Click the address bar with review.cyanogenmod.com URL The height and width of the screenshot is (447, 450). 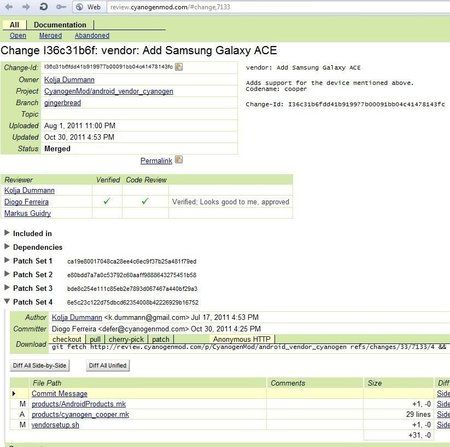[278, 7]
